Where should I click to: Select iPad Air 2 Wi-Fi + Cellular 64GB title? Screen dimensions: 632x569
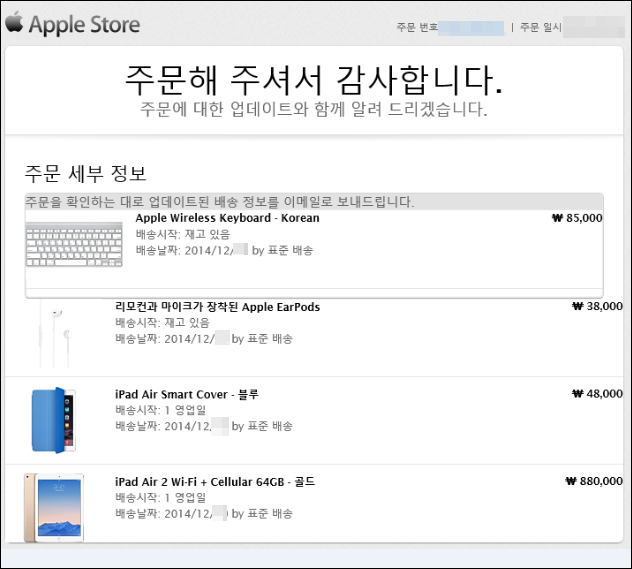pyautogui.click(x=215, y=482)
